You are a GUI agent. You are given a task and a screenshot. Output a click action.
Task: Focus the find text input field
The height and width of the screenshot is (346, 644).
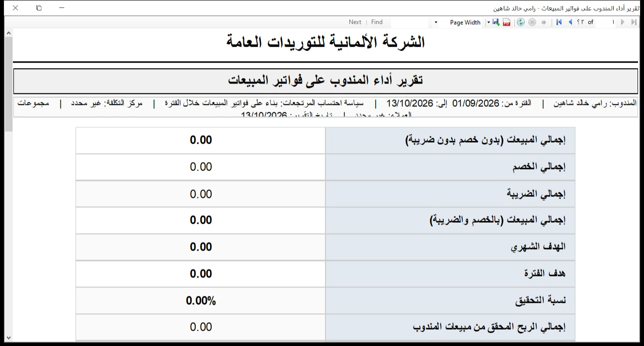click(x=410, y=22)
